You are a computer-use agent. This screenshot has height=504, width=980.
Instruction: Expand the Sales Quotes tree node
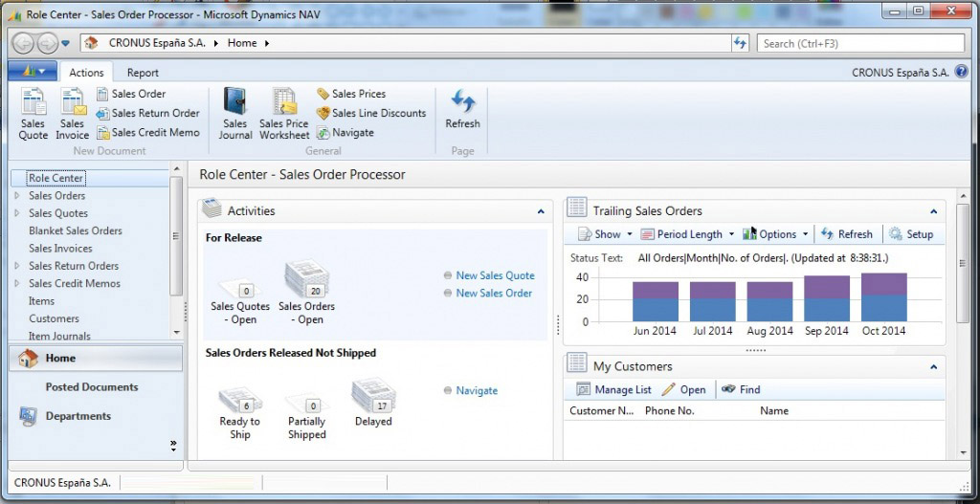pyautogui.click(x=17, y=213)
